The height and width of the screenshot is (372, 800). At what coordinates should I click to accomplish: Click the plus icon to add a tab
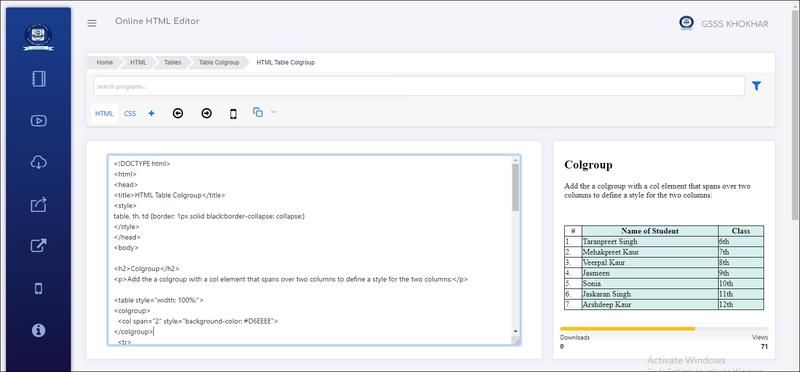(x=152, y=113)
